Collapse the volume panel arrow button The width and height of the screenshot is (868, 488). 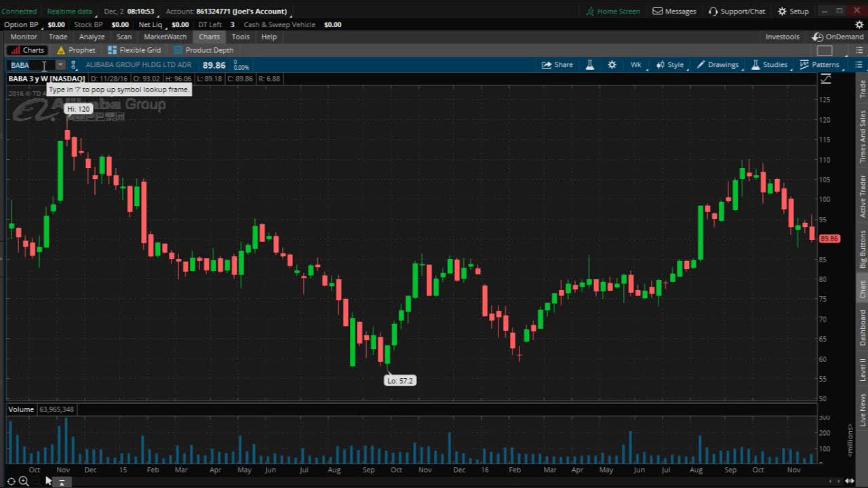pyautogui.click(x=62, y=482)
